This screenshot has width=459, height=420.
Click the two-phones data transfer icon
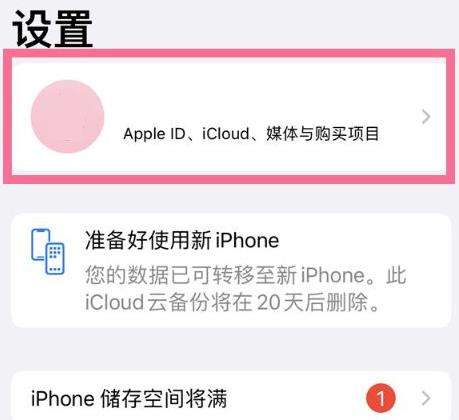click(x=48, y=251)
